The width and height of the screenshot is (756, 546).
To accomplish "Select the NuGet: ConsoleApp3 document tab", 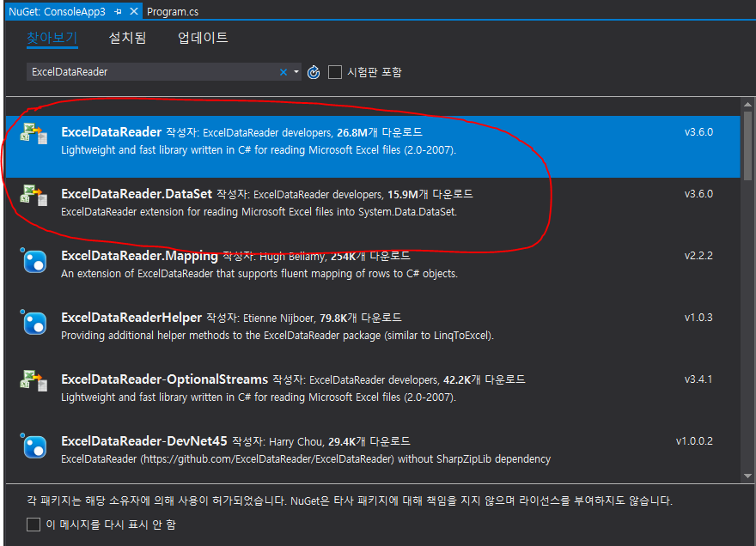I will 57,11.
